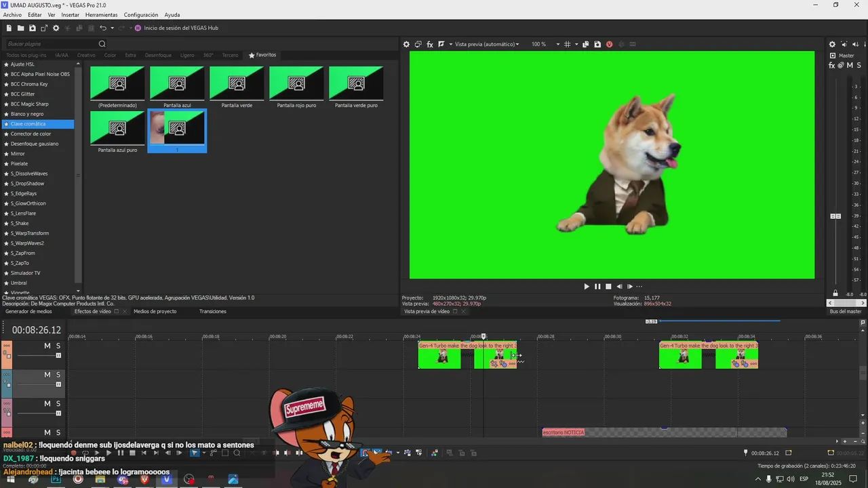Select BCC Chroma Key in plugin list
This screenshot has width=868, height=488.
tap(29, 84)
